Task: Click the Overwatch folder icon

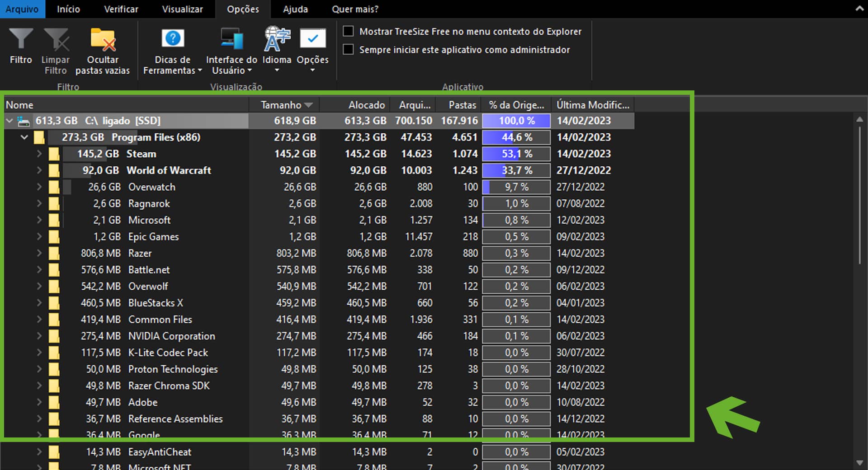Action: [54, 187]
